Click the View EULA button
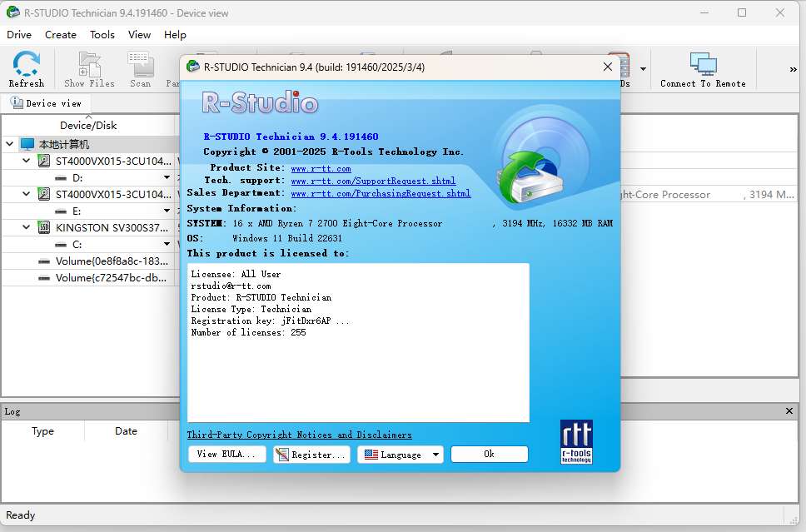The image size is (806, 532). (227, 455)
